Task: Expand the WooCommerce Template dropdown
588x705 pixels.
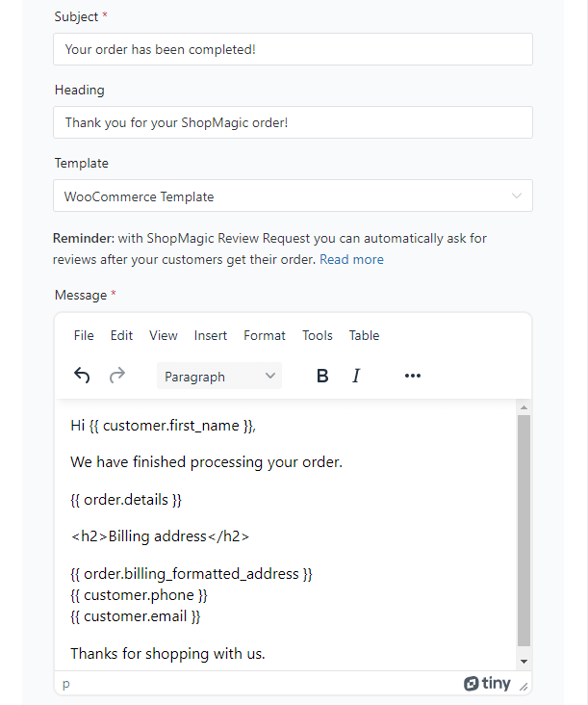Action: pyautogui.click(x=293, y=196)
